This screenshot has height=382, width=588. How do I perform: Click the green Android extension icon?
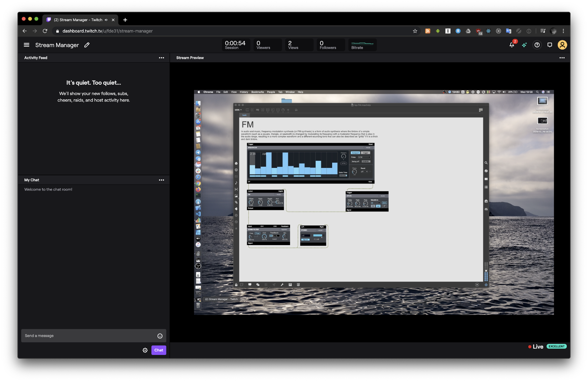pos(438,31)
